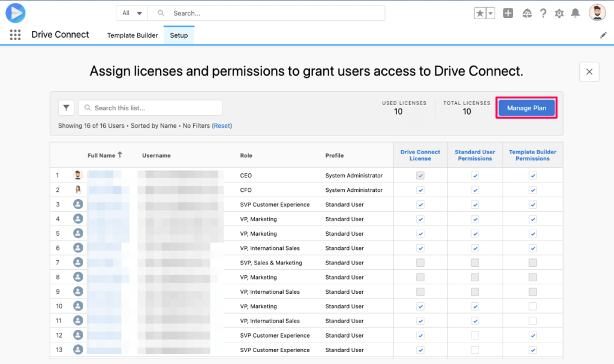The width and height of the screenshot is (614, 364).
Task: Open Global Actions plus icon
Action: 508,13
